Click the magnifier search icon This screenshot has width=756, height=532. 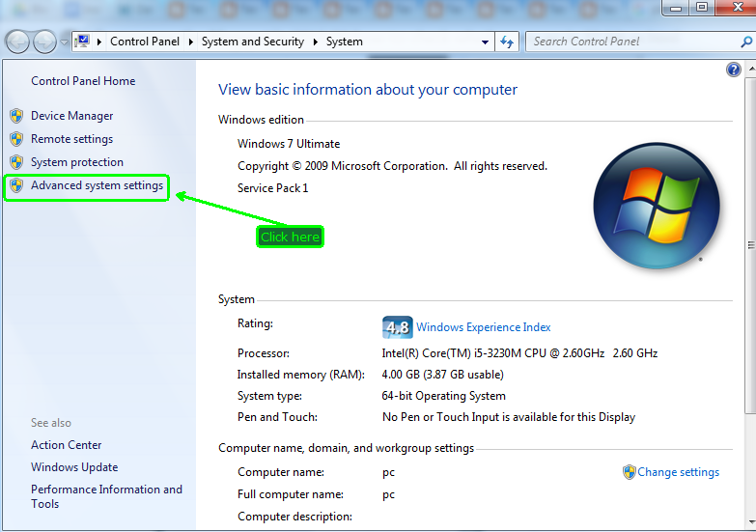(x=746, y=42)
